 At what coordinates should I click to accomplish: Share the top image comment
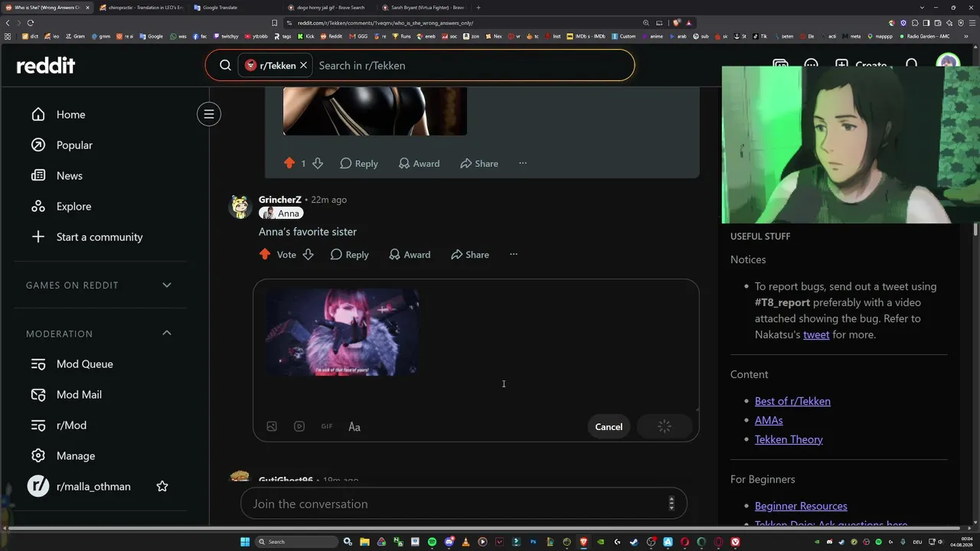479,163
